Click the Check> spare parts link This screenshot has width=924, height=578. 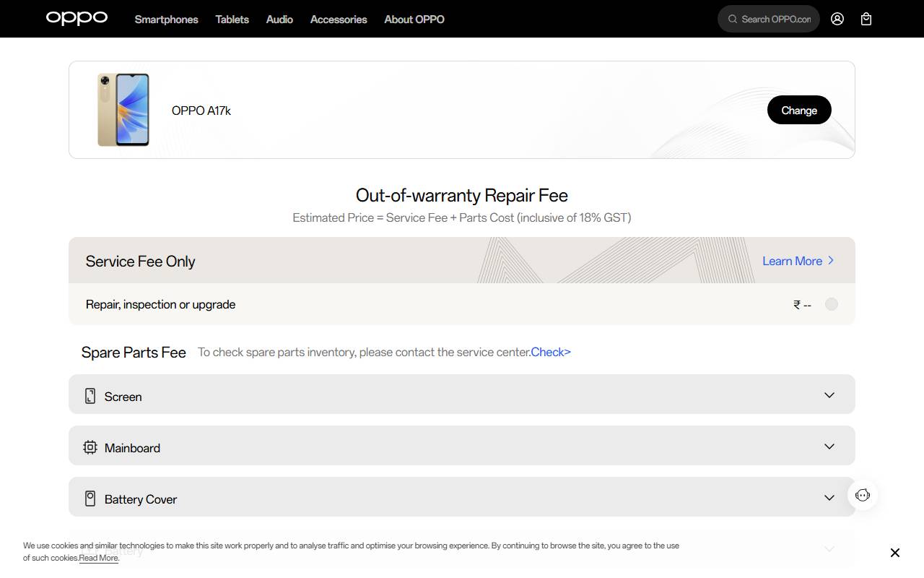click(551, 352)
